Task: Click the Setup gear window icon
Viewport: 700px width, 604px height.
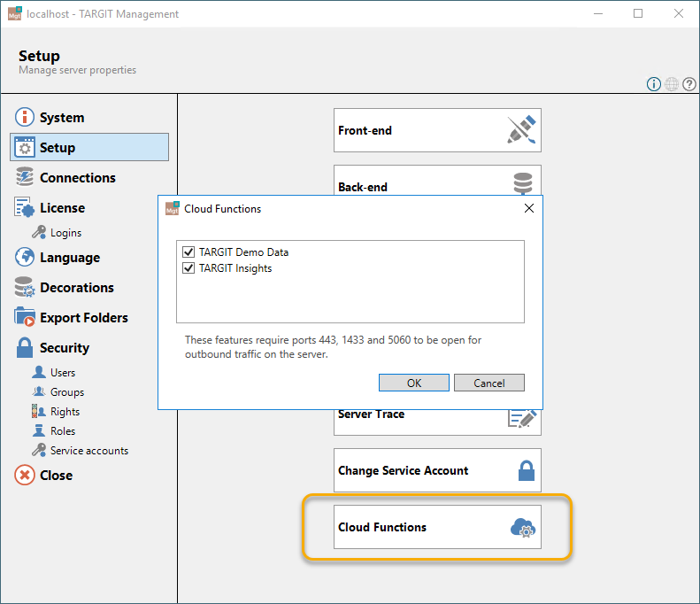Action: coord(25,147)
